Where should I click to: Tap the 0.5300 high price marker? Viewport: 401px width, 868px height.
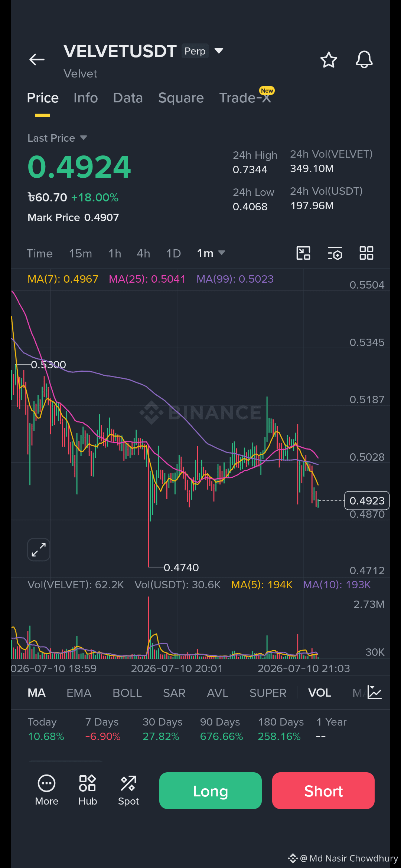click(48, 365)
